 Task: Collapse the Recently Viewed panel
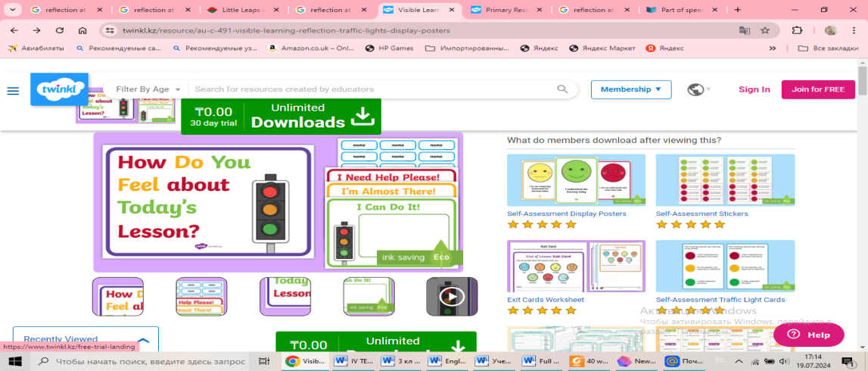(x=143, y=340)
